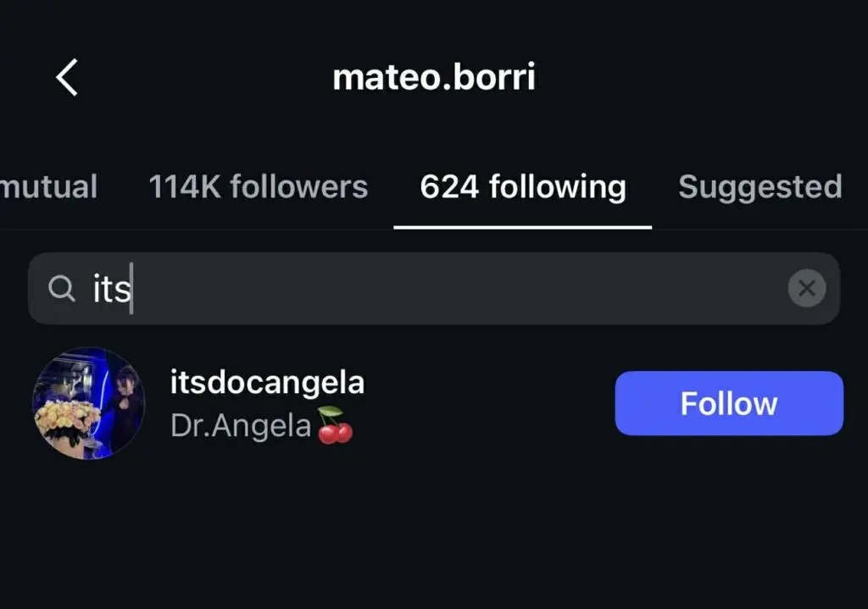Viewport: 868px width, 609px height.
Task: Click the typed 'its' search text
Action: coord(110,289)
